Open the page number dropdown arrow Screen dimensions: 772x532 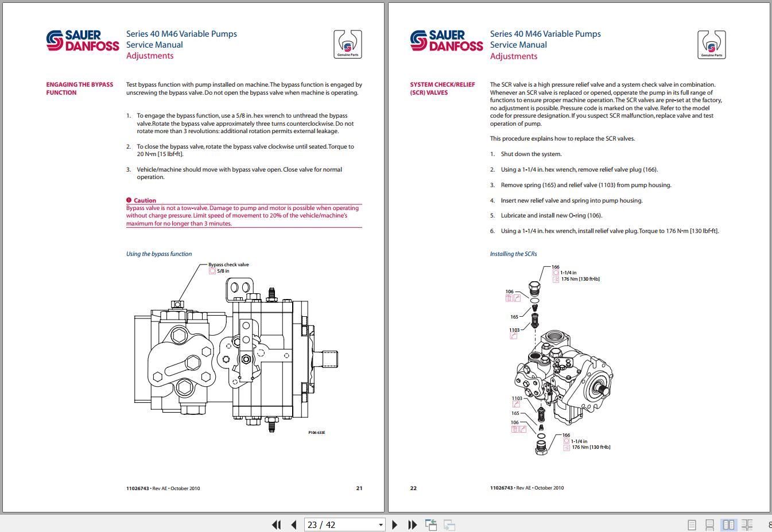[381, 525]
